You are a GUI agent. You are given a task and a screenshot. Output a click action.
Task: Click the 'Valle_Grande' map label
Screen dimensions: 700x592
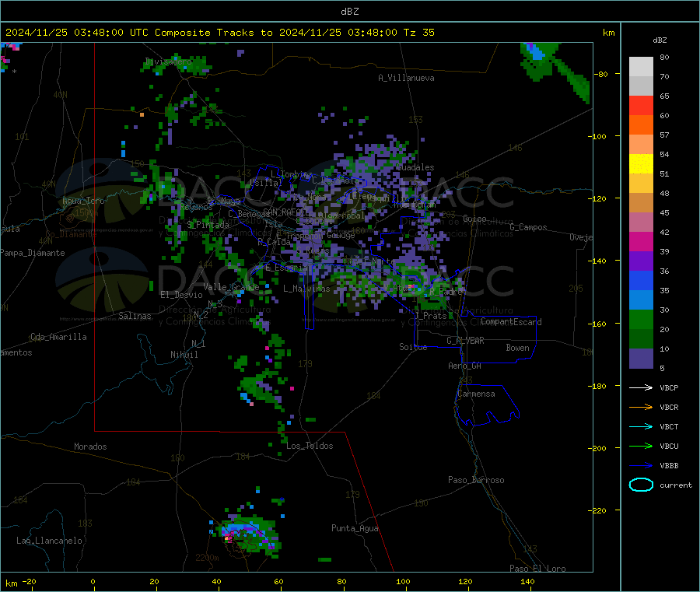coord(231,287)
